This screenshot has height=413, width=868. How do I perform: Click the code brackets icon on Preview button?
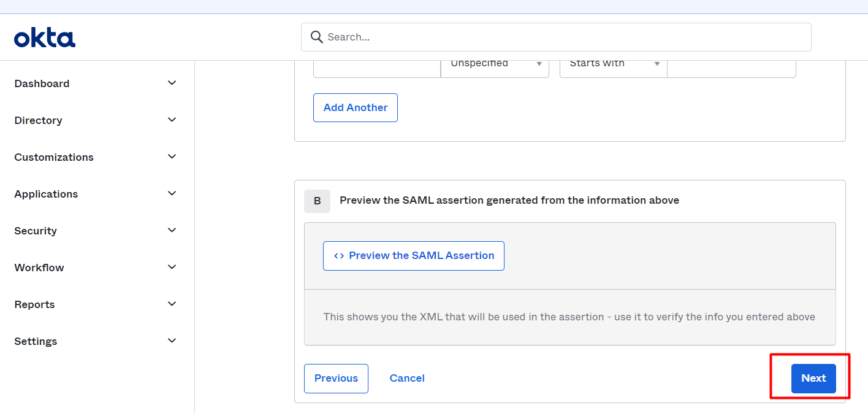pos(338,256)
